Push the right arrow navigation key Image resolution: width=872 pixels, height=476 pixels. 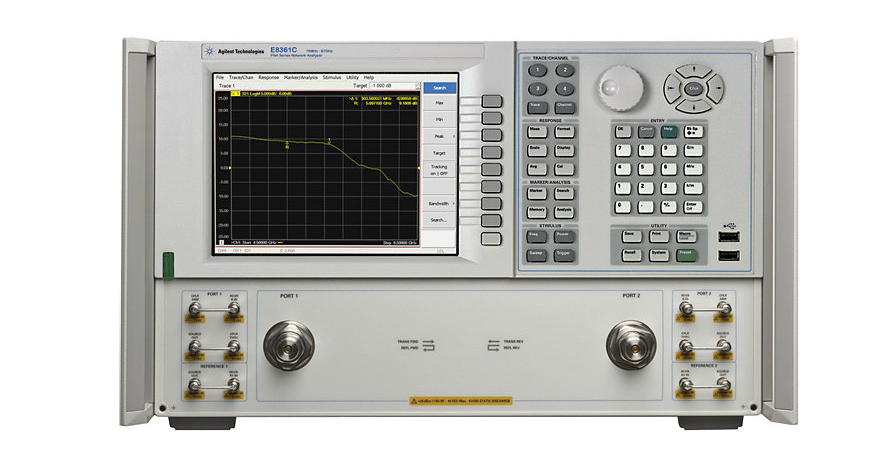pyautogui.click(x=716, y=88)
